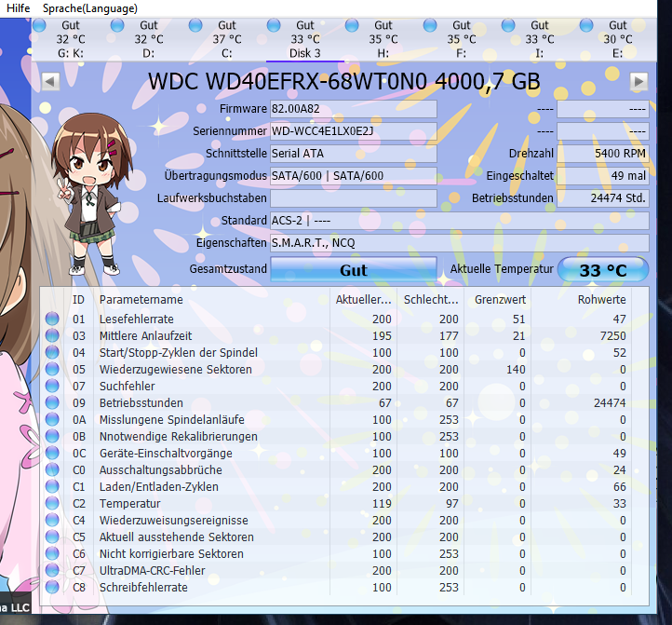
Task: Click the Seriennummer field
Action: pos(354,131)
